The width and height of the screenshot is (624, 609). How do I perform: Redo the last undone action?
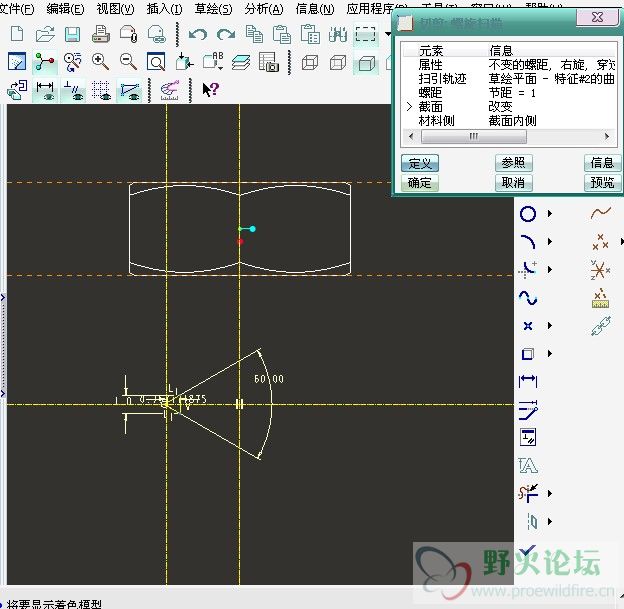pos(226,34)
